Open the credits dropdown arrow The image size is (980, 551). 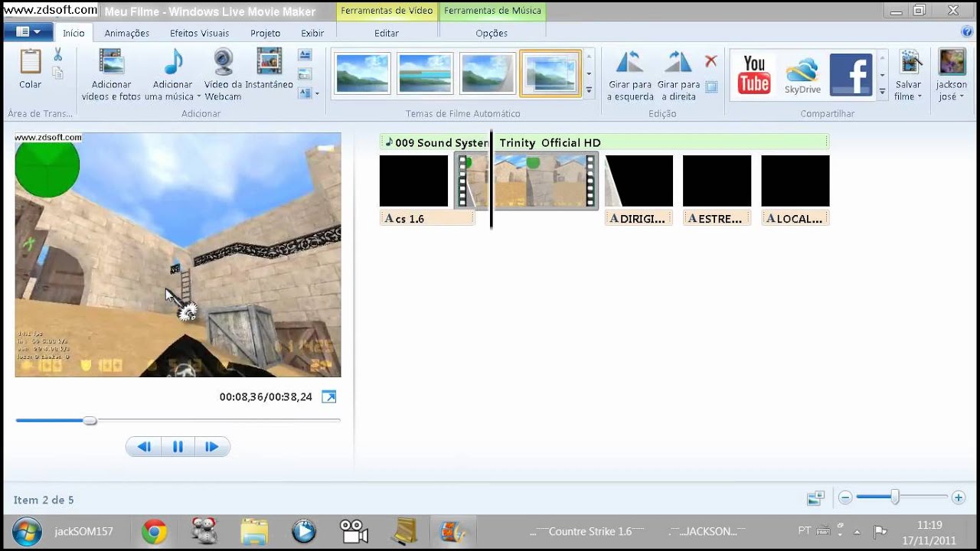coord(317,94)
